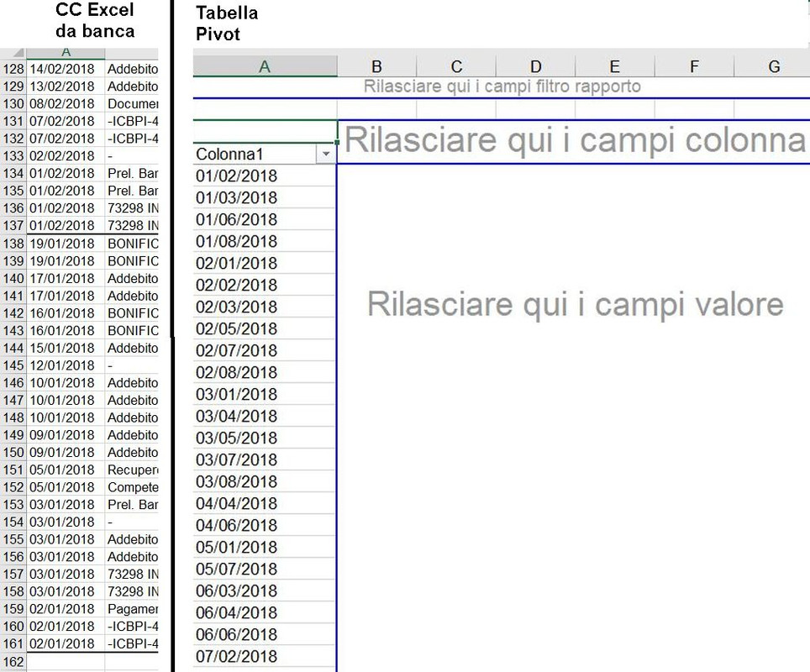Select column F header in the pivot sheet
Viewport: 810px width, 672px height.
[x=694, y=66]
